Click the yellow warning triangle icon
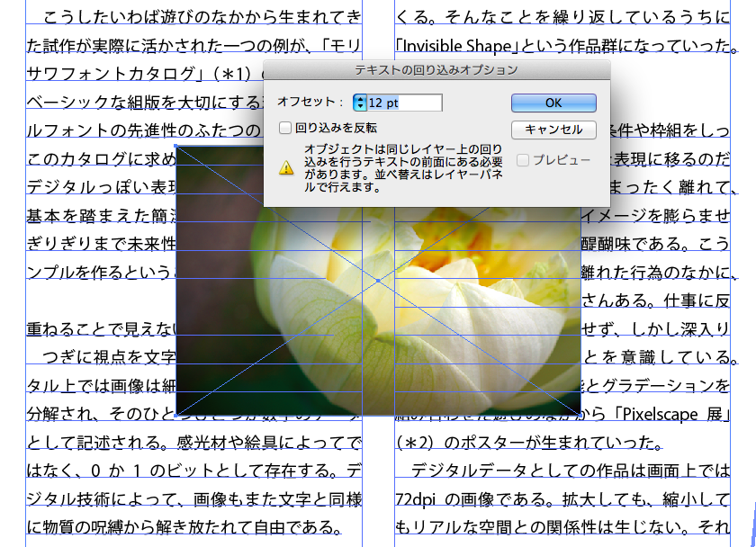This screenshot has height=547, width=756. 286,167
